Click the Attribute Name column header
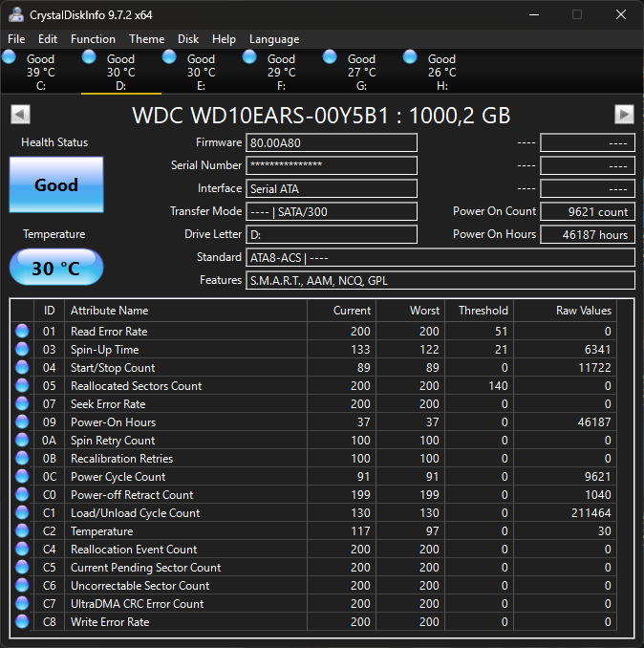This screenshot has width=644, height=648. pos(186,311)
